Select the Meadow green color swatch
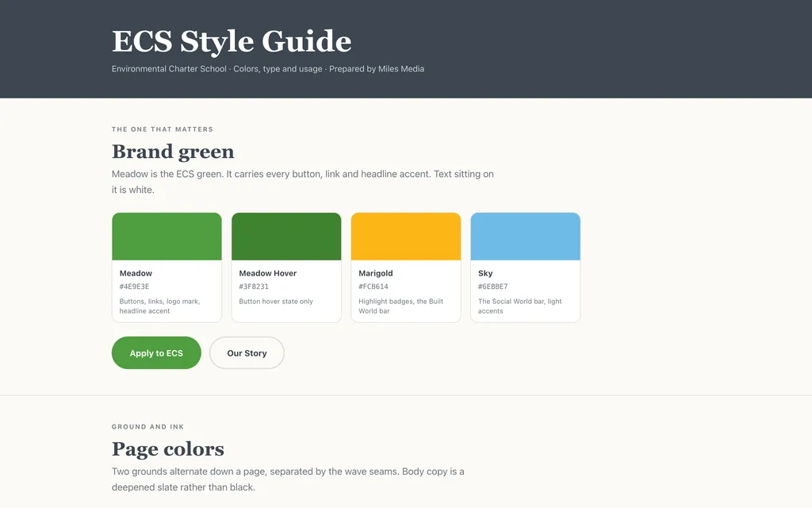Image resolution: width=812 pixels, height=508 pixels. tap(167, 237)
